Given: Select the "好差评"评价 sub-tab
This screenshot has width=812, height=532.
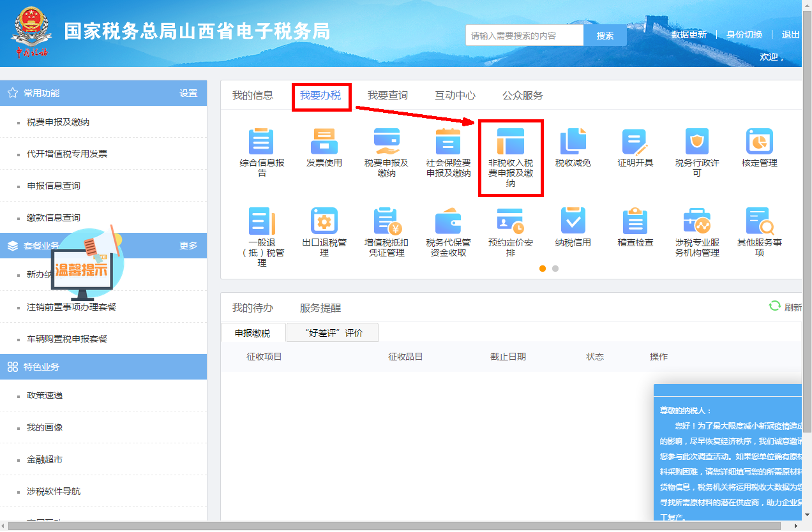Looking at the screenshot, I should 333,333.
